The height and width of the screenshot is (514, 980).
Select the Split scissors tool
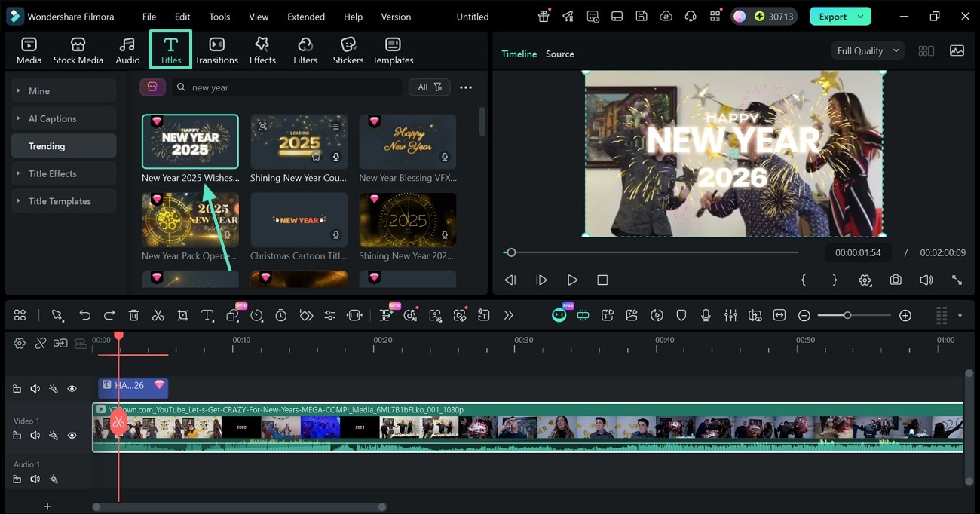pyautogui.click(x=158, y=315)
